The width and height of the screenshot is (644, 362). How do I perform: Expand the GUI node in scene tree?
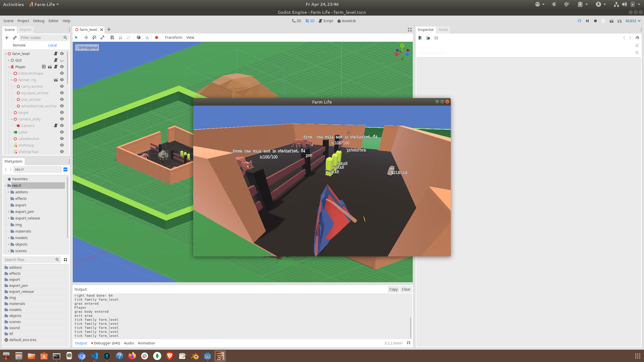pyautogui.click(x=9, y=60)
